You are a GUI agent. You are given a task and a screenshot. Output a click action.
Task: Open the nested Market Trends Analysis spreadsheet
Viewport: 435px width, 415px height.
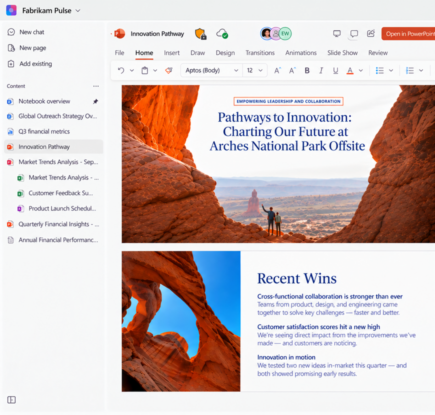[58, 178]
